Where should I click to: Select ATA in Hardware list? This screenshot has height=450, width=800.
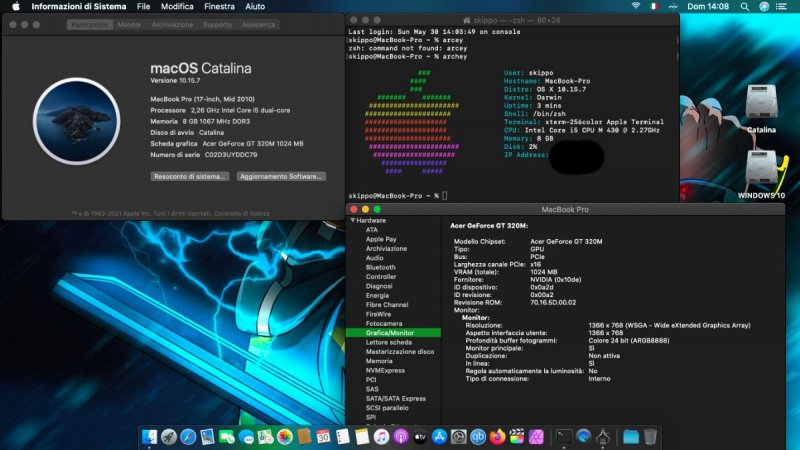pos(371,230)
